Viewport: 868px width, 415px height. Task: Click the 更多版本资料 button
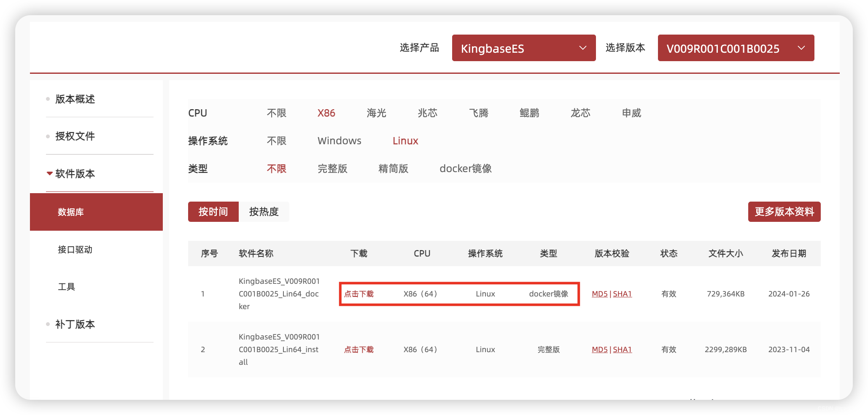[x=784, y=212]
